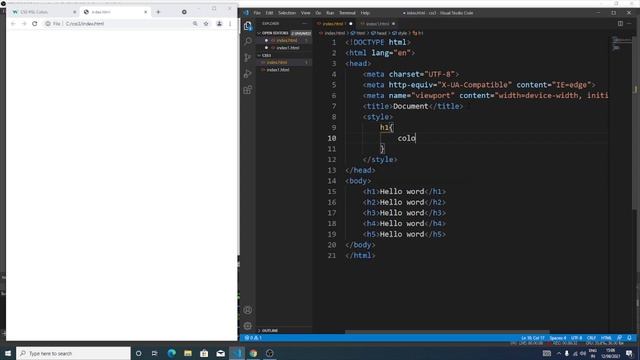Screen dimensions: 640x360
Task: Click feedback icon in VS Code status bar
Action: click(x=620, y=338)
